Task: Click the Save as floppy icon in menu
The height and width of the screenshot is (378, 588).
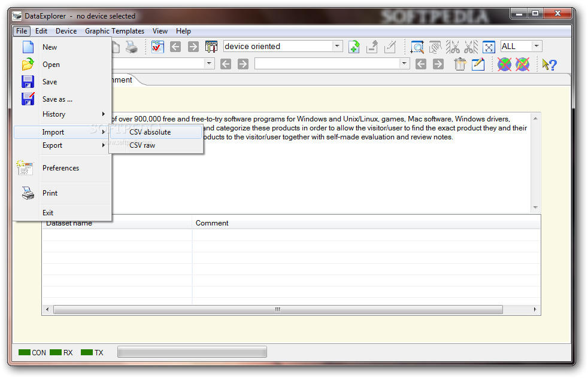Action: click(28, 99)
